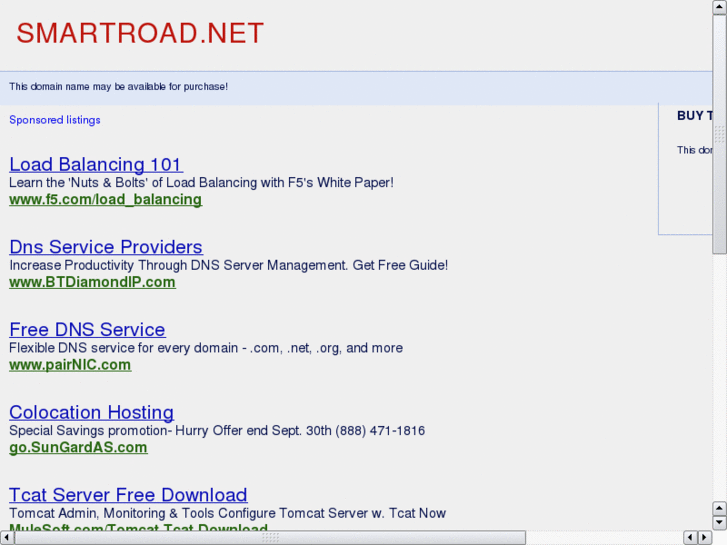Visit go.SunGardAS.com link

point(78,448)
